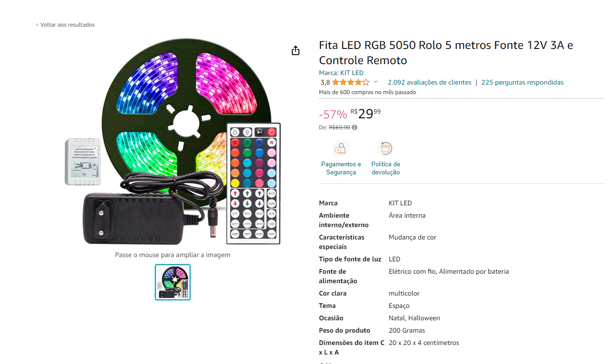Click the share icon above product image
Image resolution: width=614 pixels, height=364 pixels.
click(296, 50)
